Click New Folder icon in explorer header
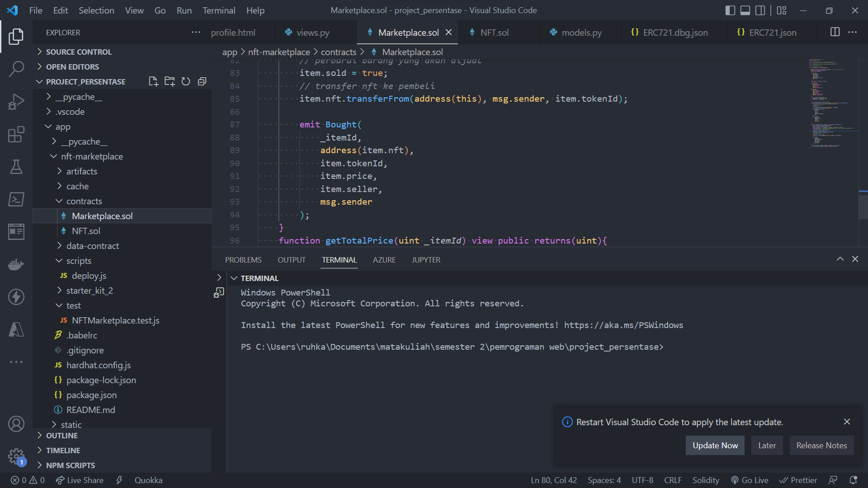The image size is (868, 488). point(170,81)
